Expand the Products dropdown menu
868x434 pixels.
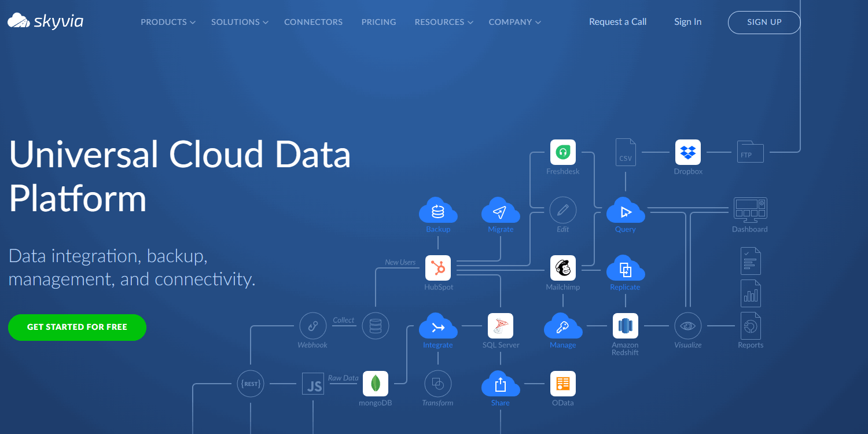click(168, 22)
